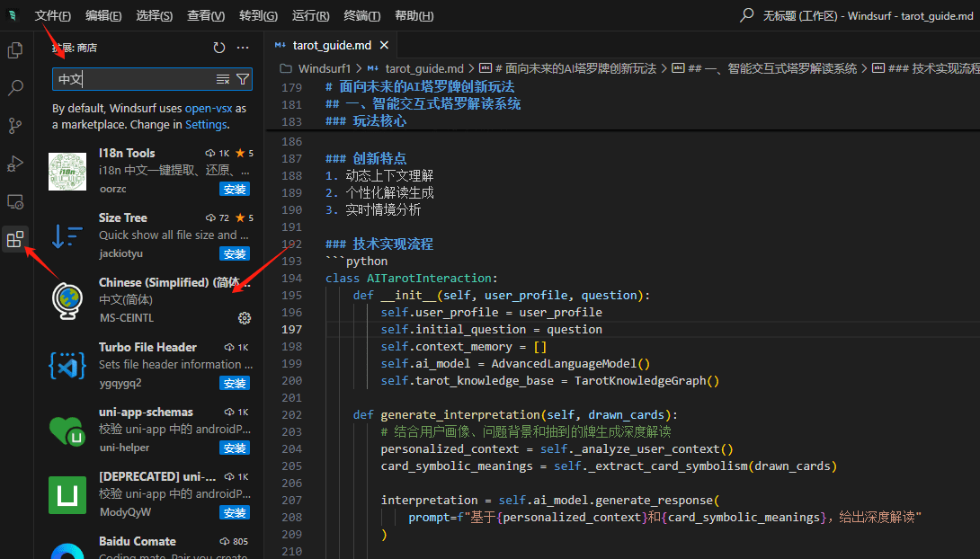
Task: Expand breadcrumb 技术实现流程
Action: 933,68
